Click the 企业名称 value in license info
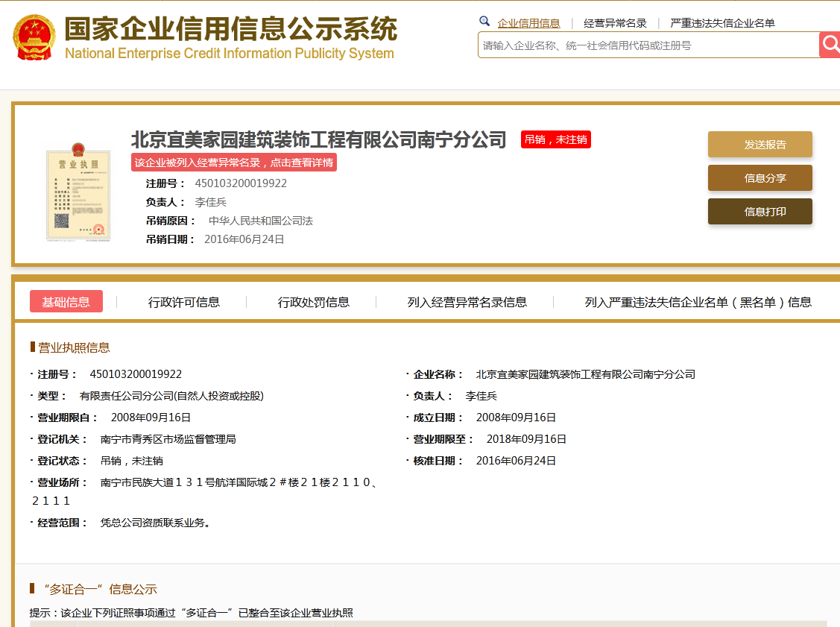Image resolution: width=840 pixels, height=627 pixels. pyautogui.click(x=586, y=374)
